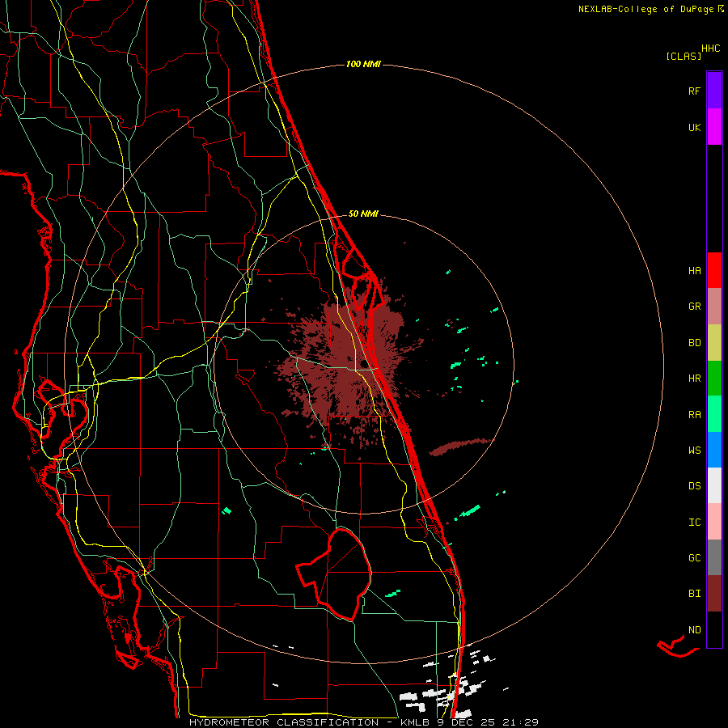Click the Hydrometeor Classification KMLB timestamp caption

(x=364, y=722)
